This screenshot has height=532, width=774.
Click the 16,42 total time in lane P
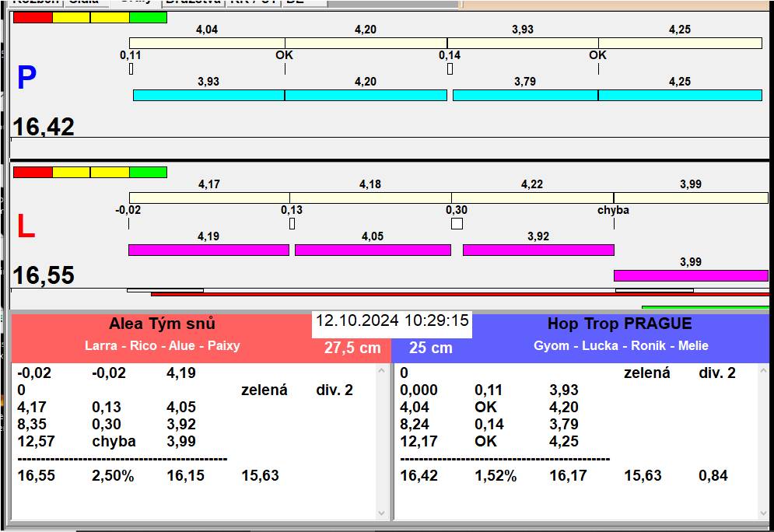coord(44,127)
